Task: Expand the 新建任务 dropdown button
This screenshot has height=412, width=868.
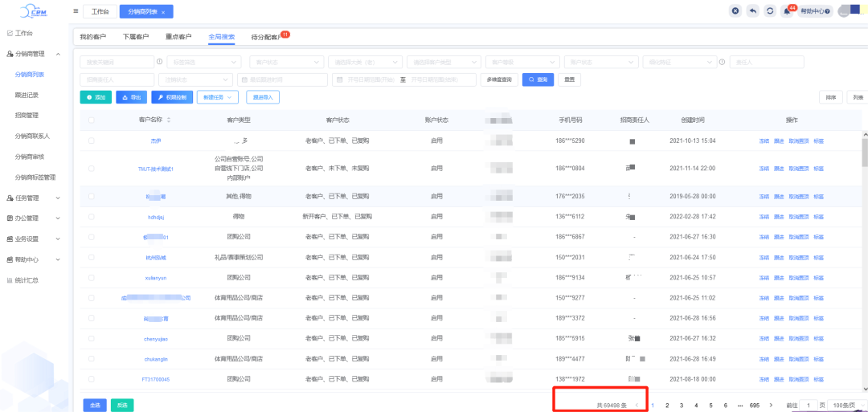Action: point(218,97)
